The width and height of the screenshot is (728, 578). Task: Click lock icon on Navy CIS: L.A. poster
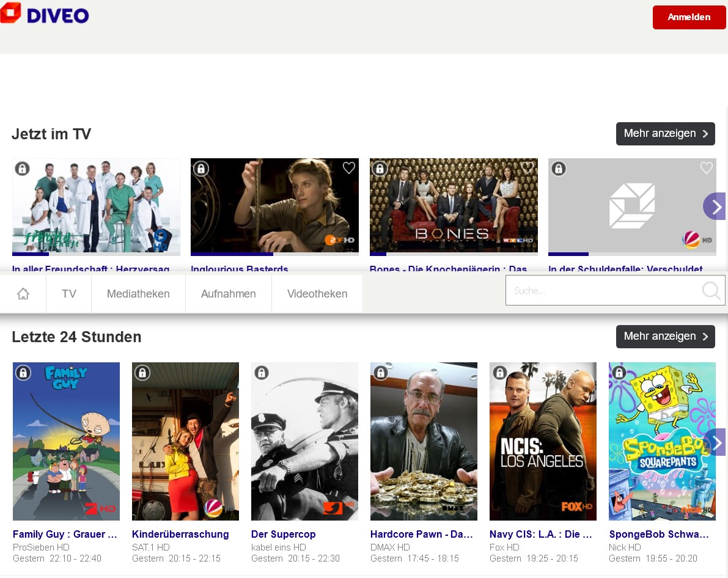(500, 372)
